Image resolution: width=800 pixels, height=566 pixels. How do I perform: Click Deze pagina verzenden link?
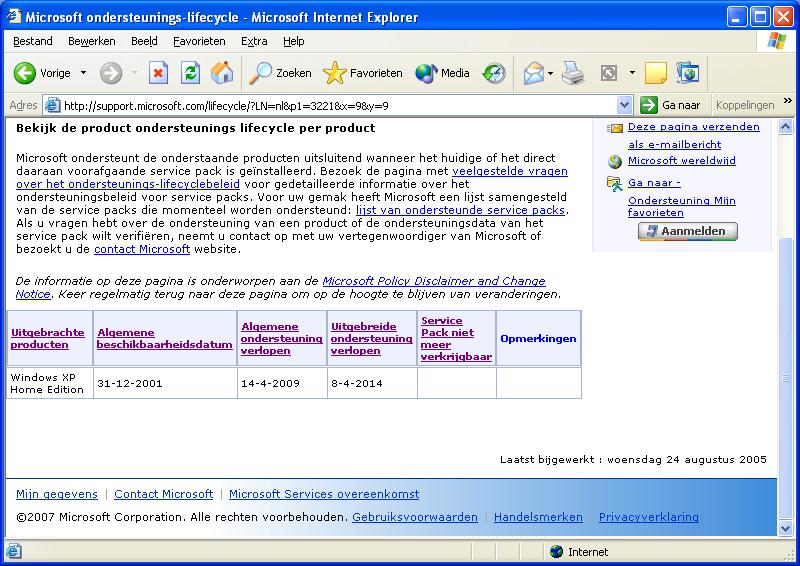click(693, 127)
